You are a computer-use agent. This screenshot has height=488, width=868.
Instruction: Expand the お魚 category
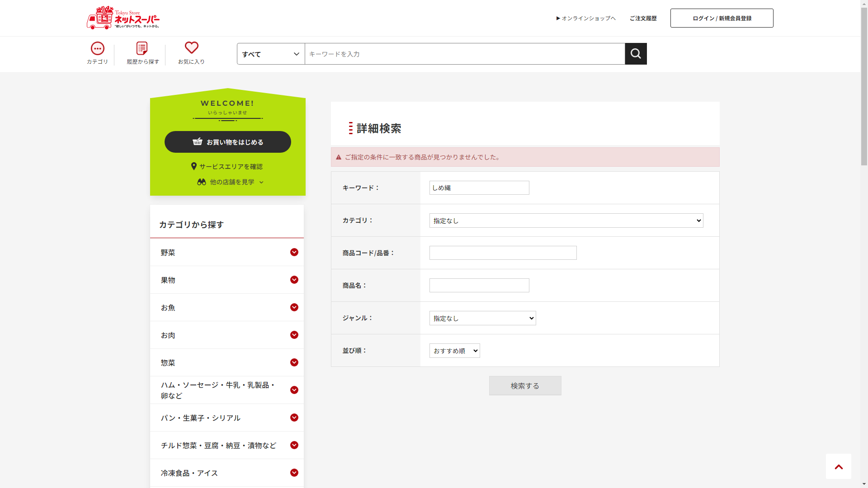[294, 307]
